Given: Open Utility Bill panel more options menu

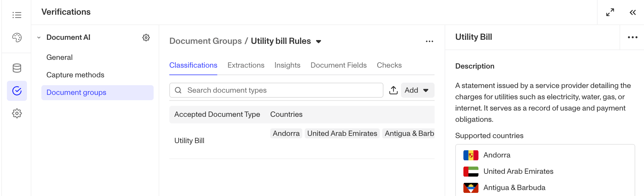Looking at the screenshot, I should [x=633, y=37].
